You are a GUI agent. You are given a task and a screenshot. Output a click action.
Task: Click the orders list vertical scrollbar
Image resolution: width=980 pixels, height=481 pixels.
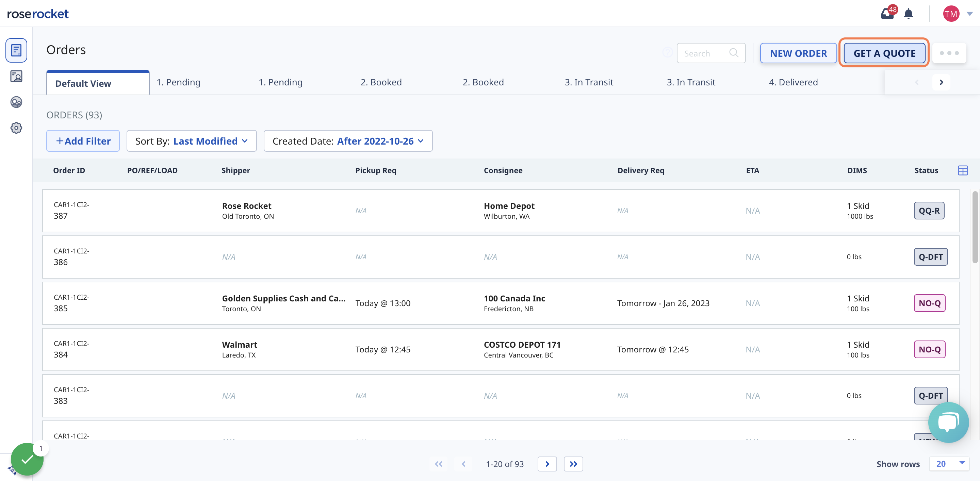975,227
